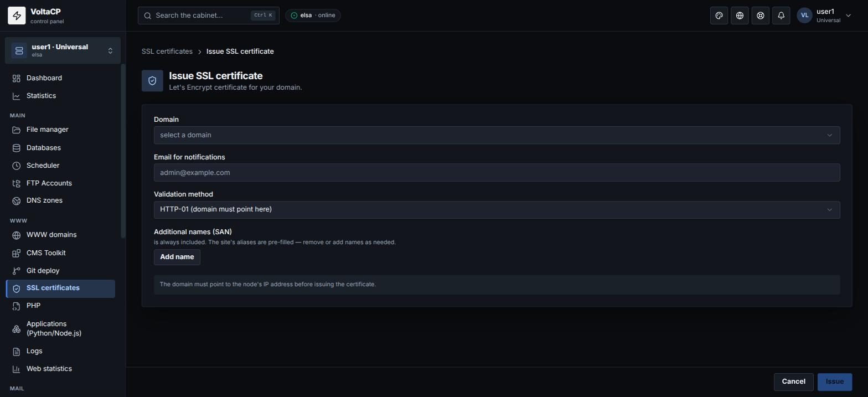This screenshot has height=397, width=868.
Task: Open the Domain select dropdown
Action: point(497,135)
